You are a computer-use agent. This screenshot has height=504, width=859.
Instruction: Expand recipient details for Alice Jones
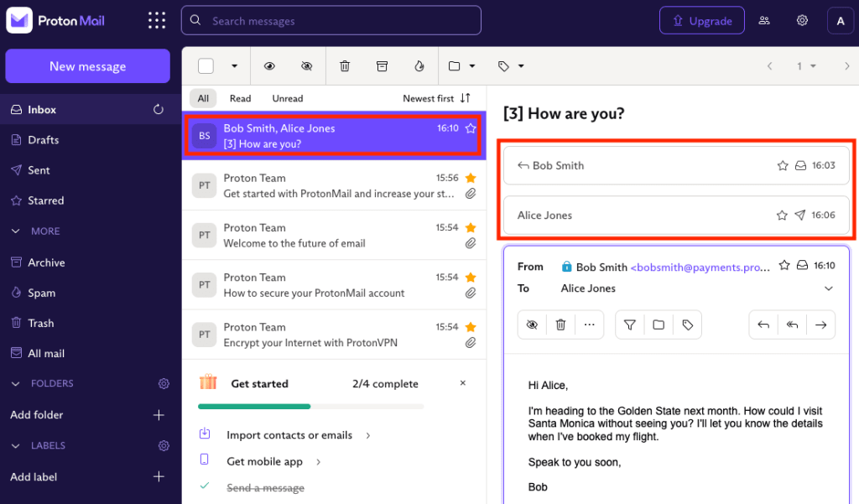coord(829,288)
